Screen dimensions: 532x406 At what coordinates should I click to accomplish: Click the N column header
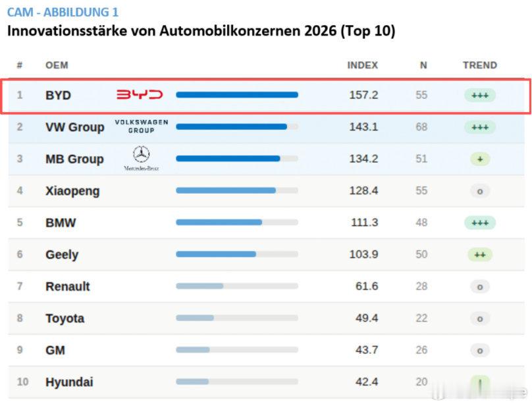pos(423,65)
